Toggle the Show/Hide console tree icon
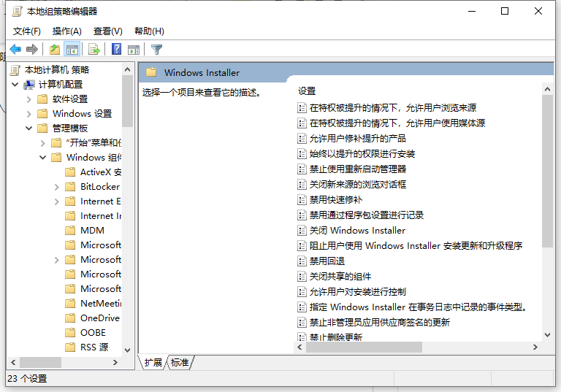Screen dimensions: 561x392 pos(72,50)
